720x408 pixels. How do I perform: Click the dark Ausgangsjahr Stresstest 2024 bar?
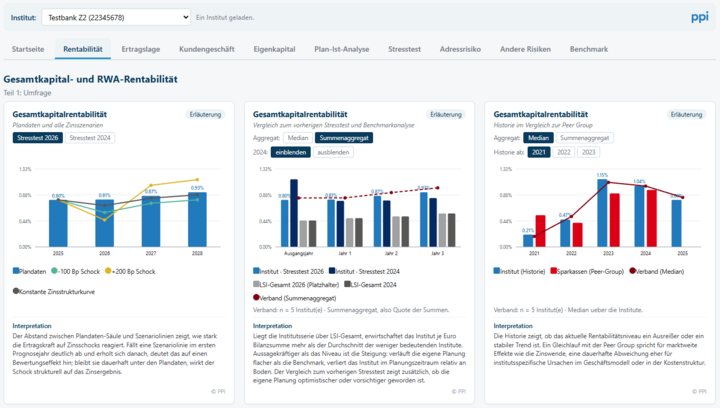[x=294, y=213]
